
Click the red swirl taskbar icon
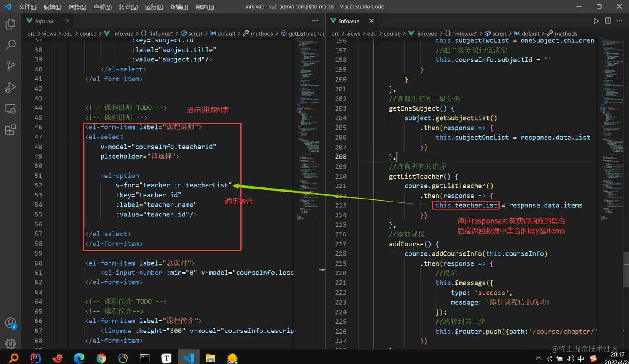[x=57, y=358]
